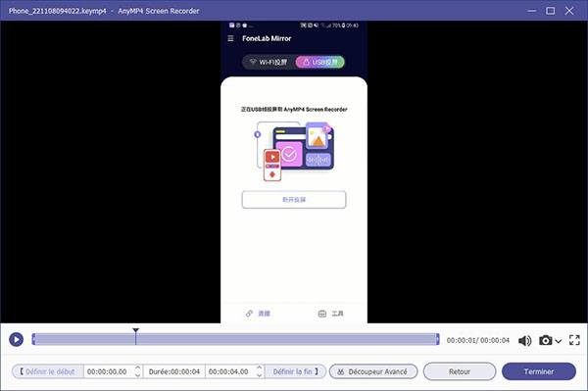Take a snapshot with camera icon
Screen dimensions: 588x391
tap(546, 340)
